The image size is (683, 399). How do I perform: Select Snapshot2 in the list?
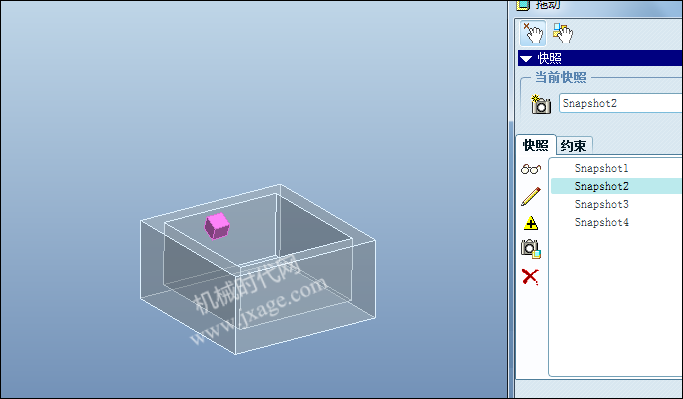tap(602, 186)
